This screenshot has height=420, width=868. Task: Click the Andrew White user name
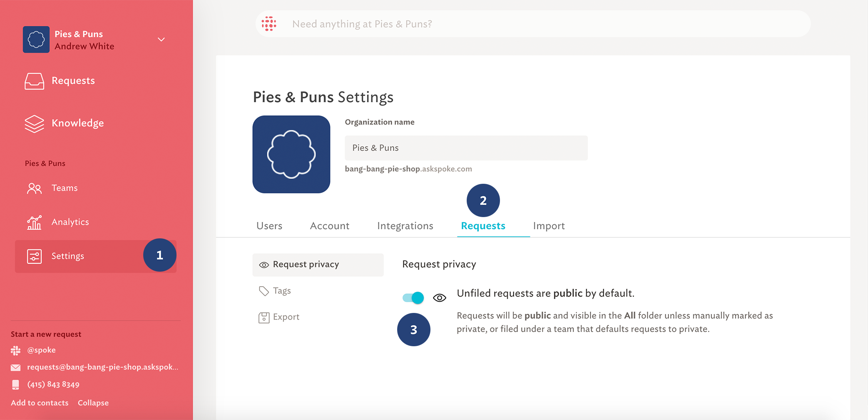click(85, 46)
